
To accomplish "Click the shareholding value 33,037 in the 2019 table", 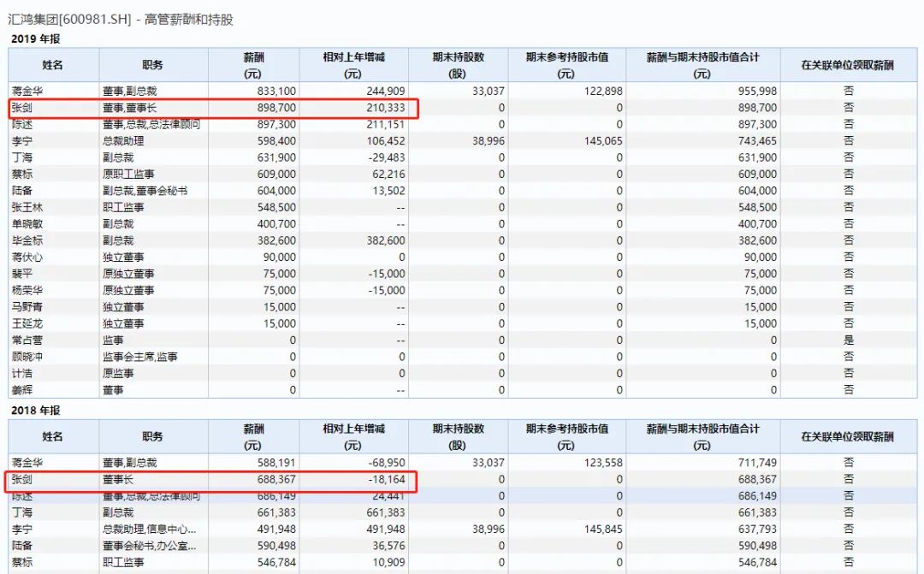I will pos(488,92).
